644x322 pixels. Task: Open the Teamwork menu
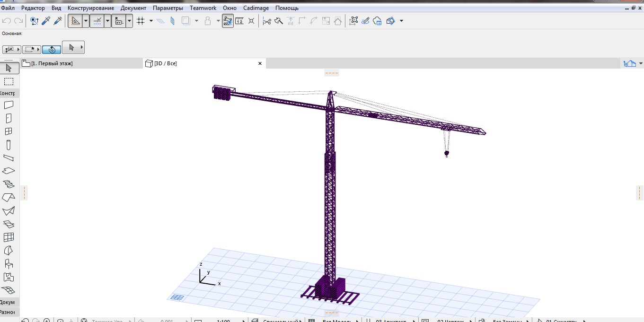pyautogui.click(x=203, y=8)
